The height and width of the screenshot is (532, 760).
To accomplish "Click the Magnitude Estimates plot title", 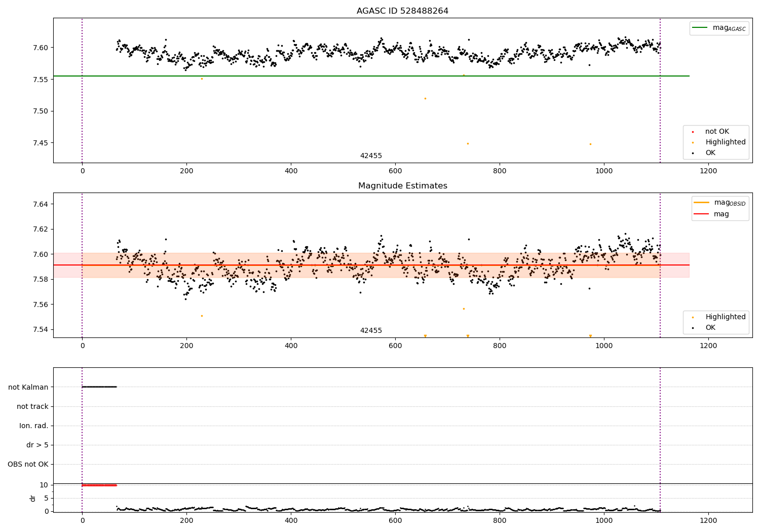I will [403, 186].
